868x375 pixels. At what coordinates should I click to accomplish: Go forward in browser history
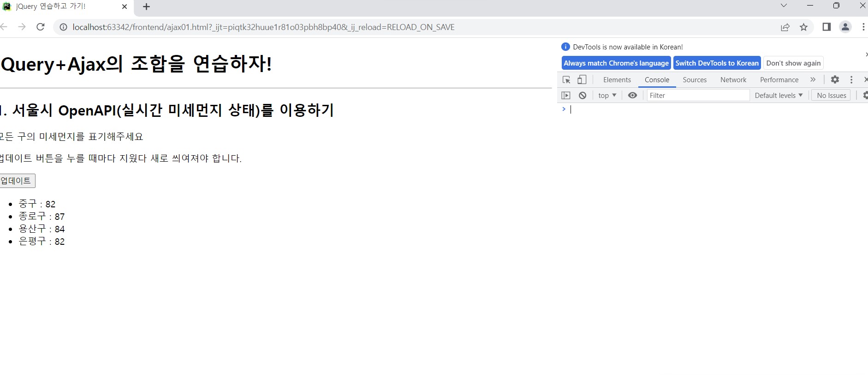tap(22, 27)
